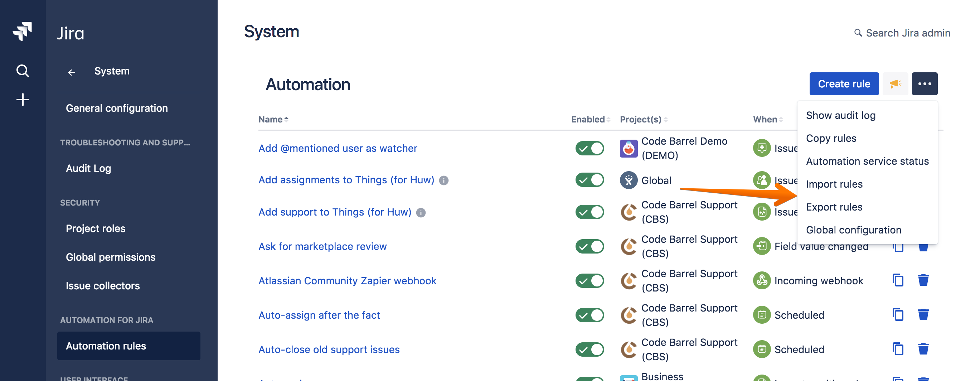Choose Show audit log menu option

840,115
